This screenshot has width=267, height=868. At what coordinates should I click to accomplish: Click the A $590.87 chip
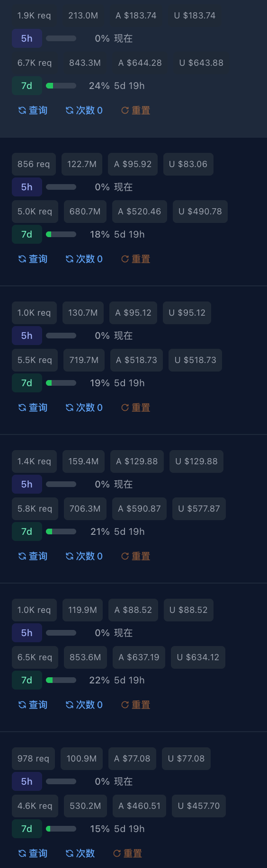click(x=139, y=509)
